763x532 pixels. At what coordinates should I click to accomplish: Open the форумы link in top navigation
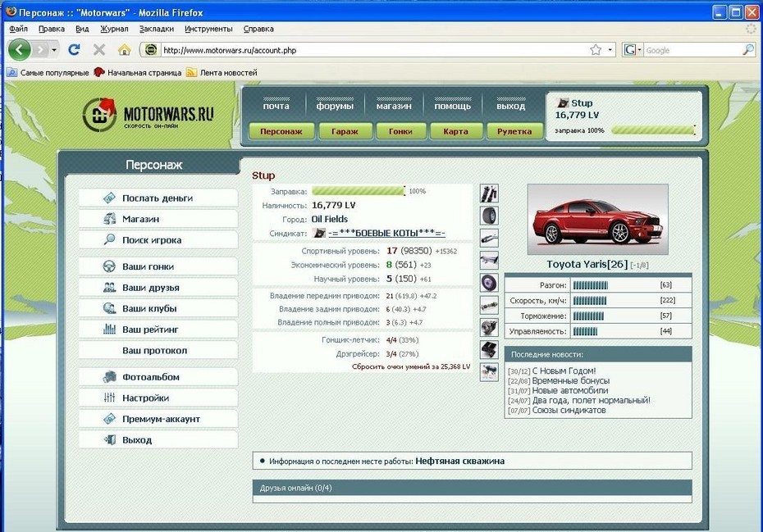pyautogui.click(x=335, y=106)
